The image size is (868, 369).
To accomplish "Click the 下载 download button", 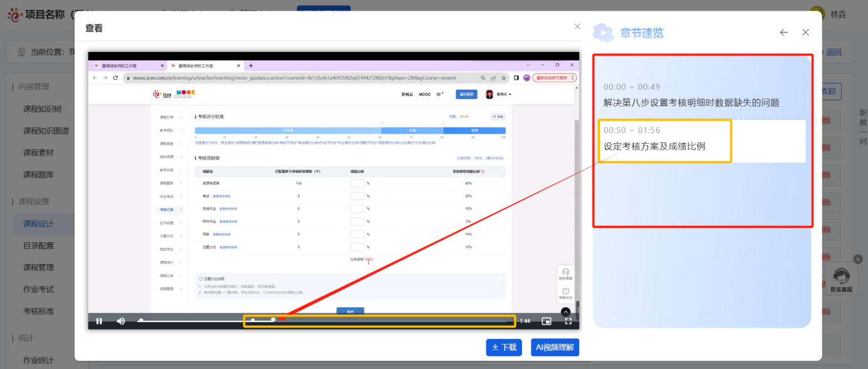I will point(504,347).
